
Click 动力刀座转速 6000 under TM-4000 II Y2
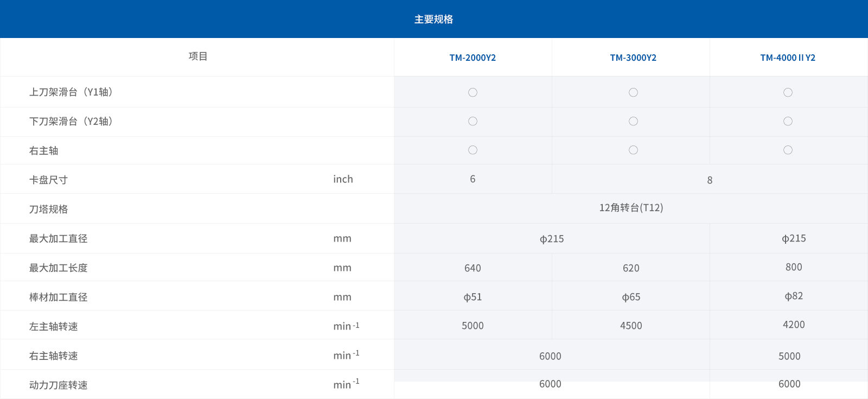[x=789, y=384]
